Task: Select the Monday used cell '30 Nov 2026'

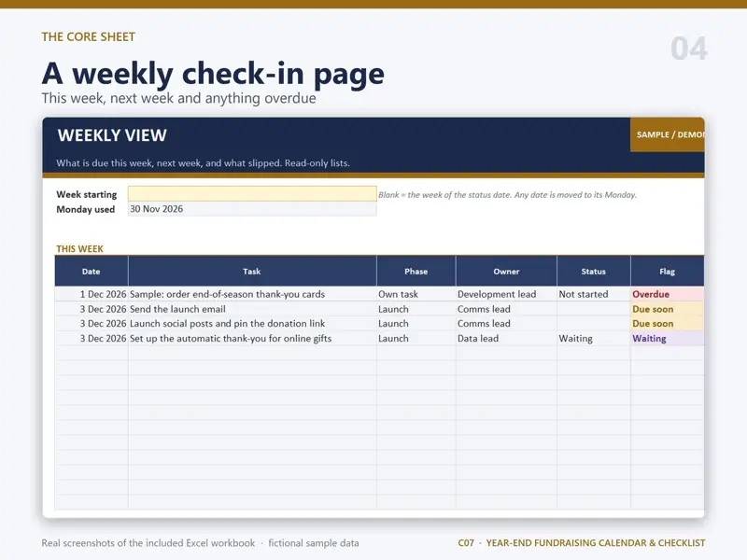Action: pyautogui.click(x=252, y=209)
